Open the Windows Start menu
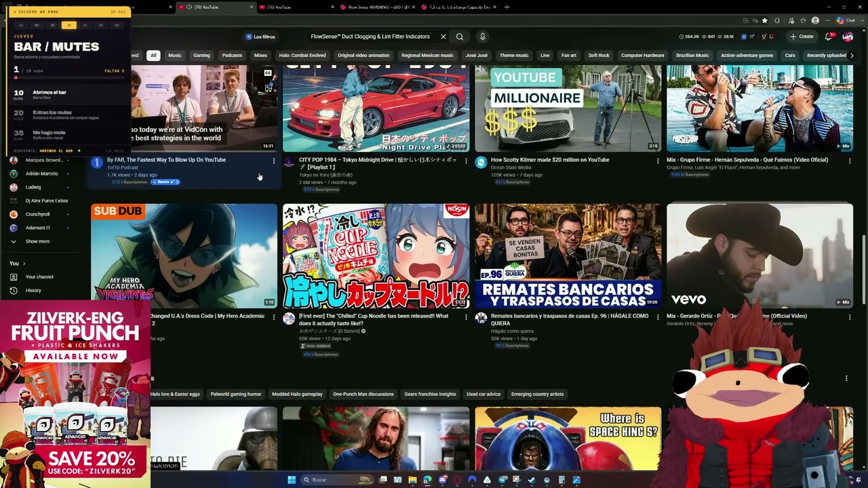This screenshot has height=488, width=868. [292, 480]
